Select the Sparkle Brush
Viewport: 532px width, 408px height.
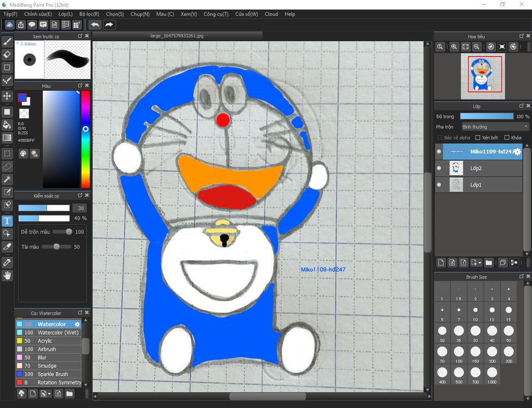pyautogui.click(x=48, y=374)
